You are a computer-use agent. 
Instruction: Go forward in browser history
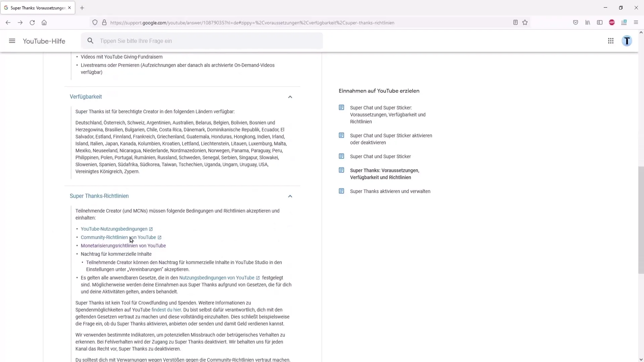click(20, 22)
